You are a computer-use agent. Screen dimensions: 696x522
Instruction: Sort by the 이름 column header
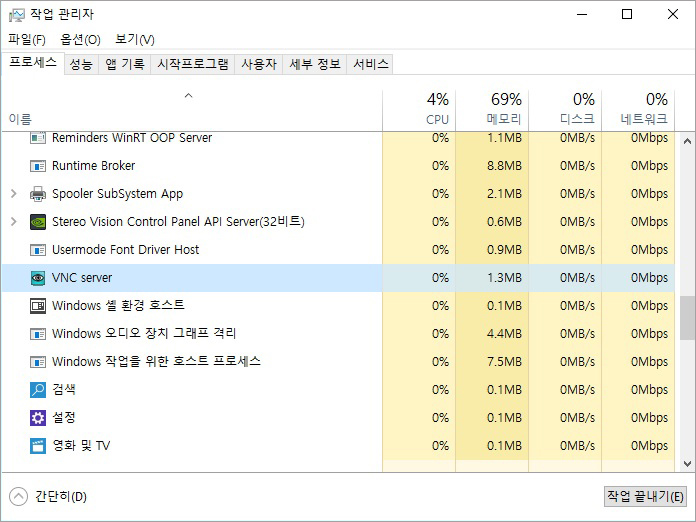pyautogui.click(x=191, y=110)
